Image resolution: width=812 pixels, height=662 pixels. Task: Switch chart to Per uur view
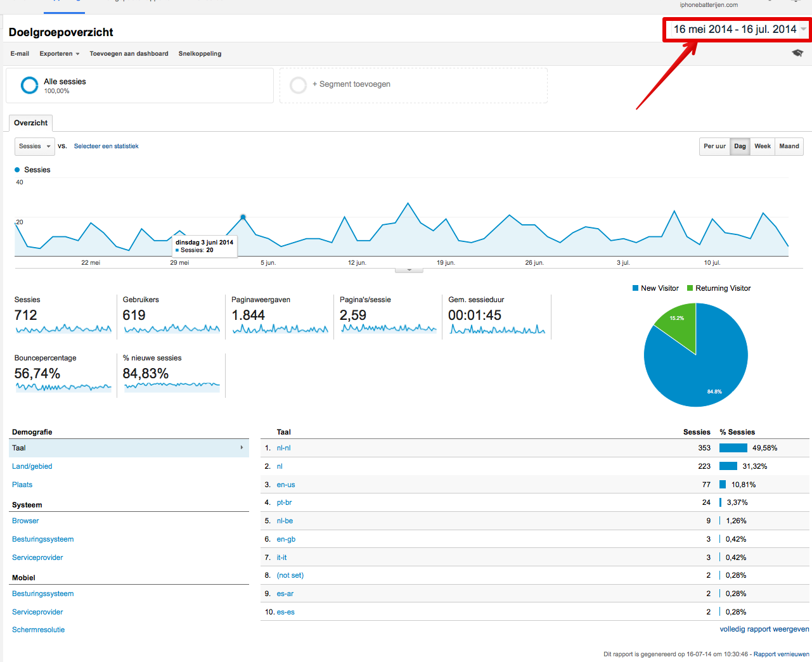coord(714,146)
